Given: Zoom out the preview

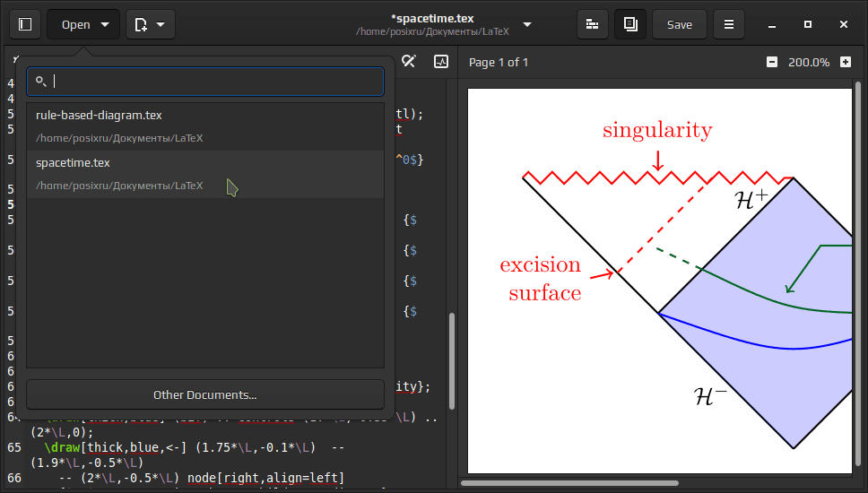Looking at the screenshot, I should (772, 62).
